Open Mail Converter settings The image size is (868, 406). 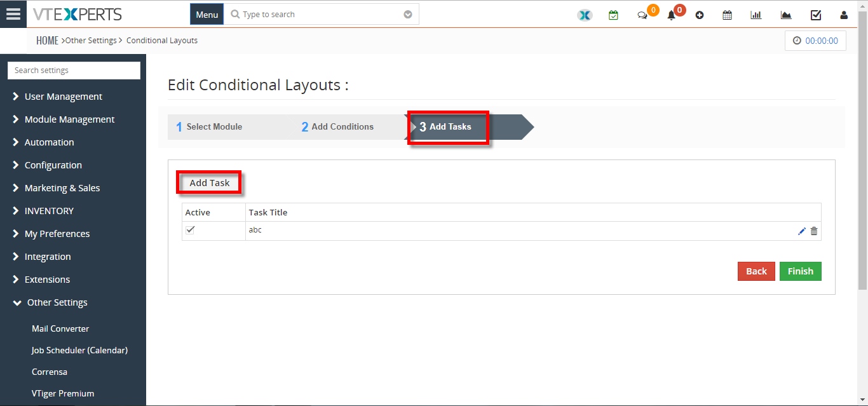[x=60, y=328]
